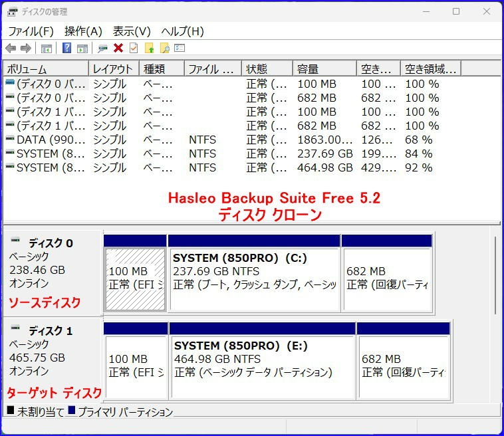Click the ディスク 0 disk header panel

[53, 273]
